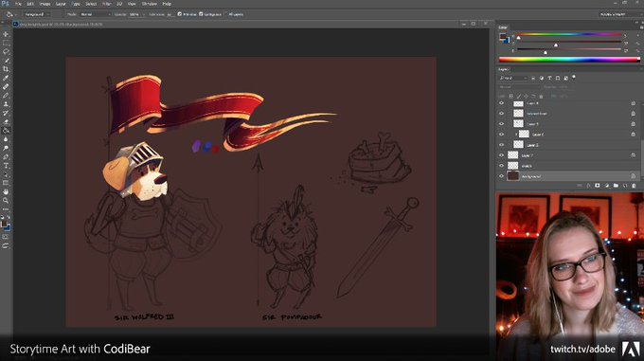Select the Healing Brush tool

coord(6,86)
